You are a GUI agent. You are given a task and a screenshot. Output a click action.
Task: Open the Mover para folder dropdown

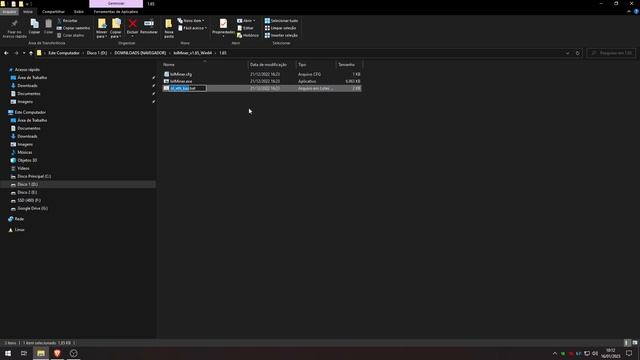(102, 28)
